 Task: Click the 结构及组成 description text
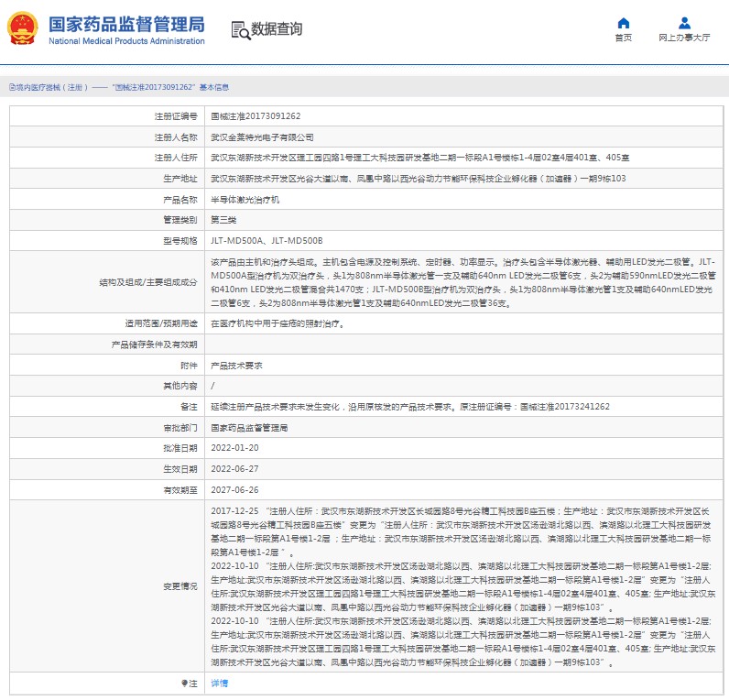[x=463, y=282]
